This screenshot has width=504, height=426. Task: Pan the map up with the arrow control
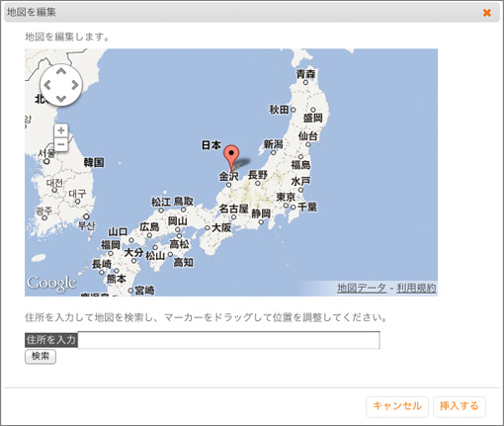coord(61,71)
